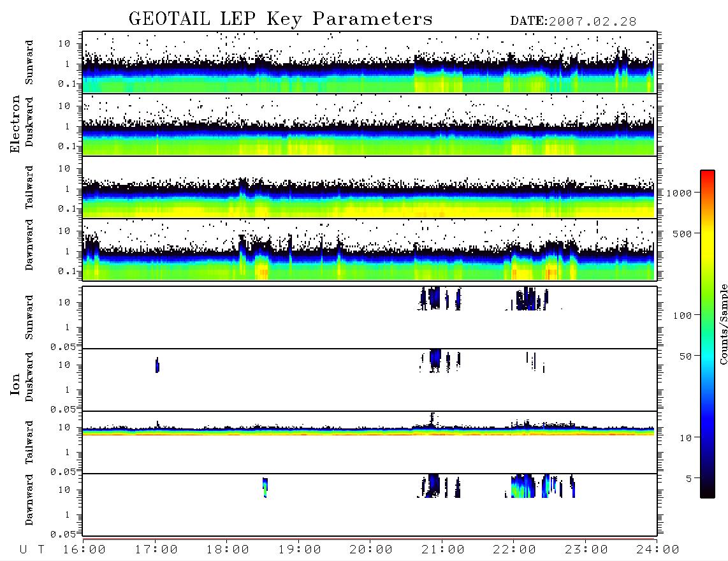Image resolution: width=728 pixels, height=561 pixels.
Task: Click the 23:00 time tick label
Action: coord(586,550)
